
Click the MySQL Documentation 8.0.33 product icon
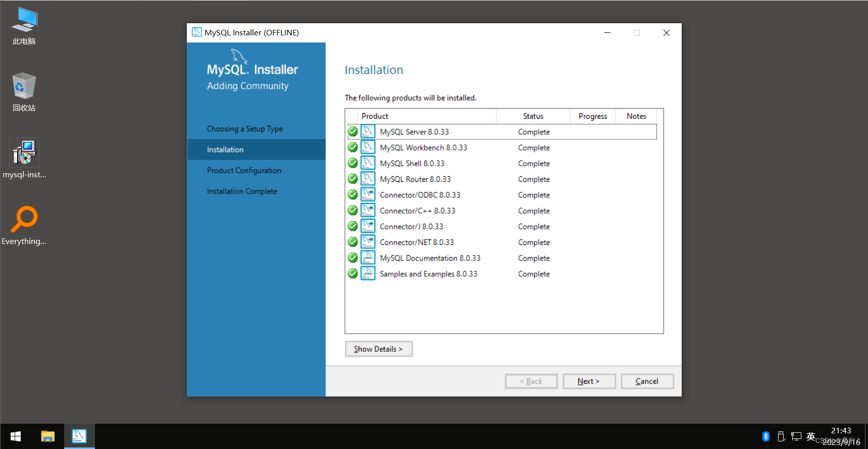(368, 258)
